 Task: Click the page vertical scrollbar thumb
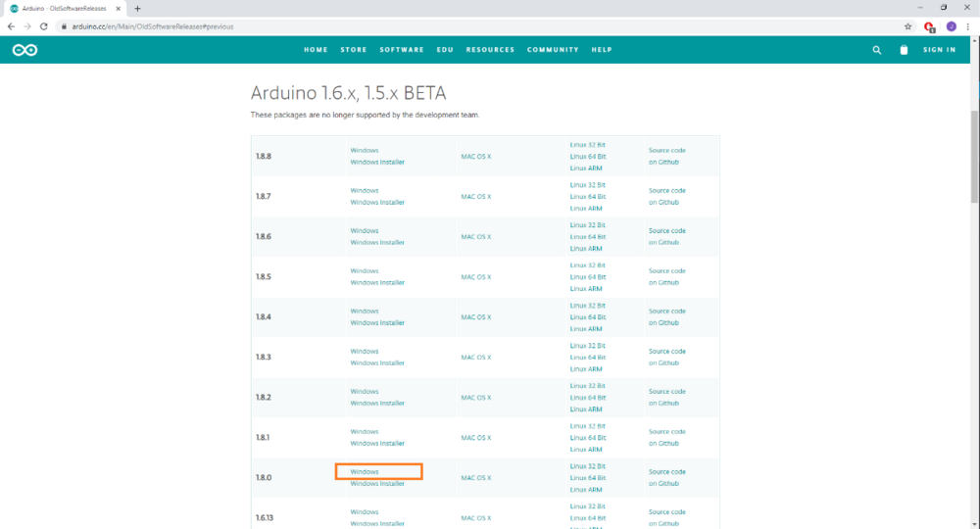coord(974,156)
